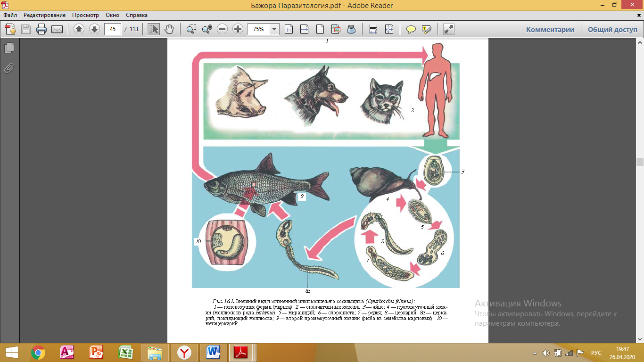Click the snapshot/convert images toolbar icon
Screen dimensions: 644x362
[x=336, y=29]
